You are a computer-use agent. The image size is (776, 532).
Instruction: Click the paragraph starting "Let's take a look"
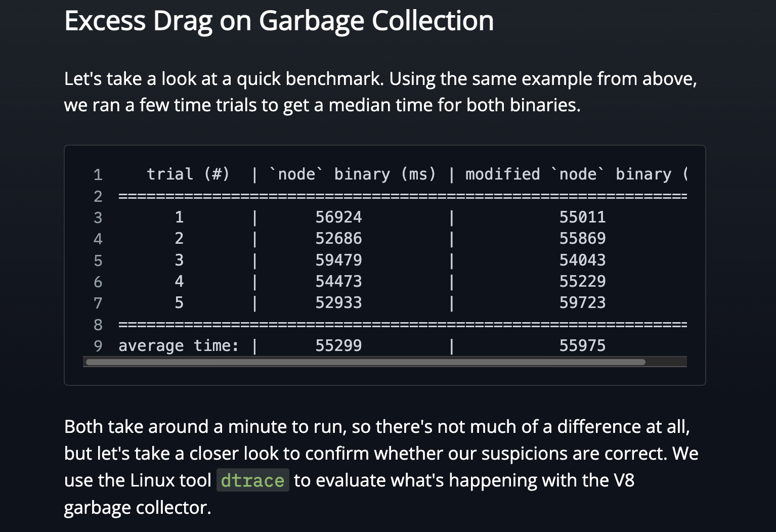pos(380,92)
